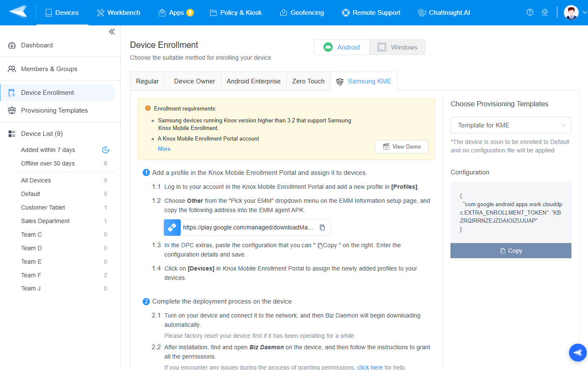Open Provisioning Templates from sidebar
This screenshot has width=588, height=370.
pos(54,110)
